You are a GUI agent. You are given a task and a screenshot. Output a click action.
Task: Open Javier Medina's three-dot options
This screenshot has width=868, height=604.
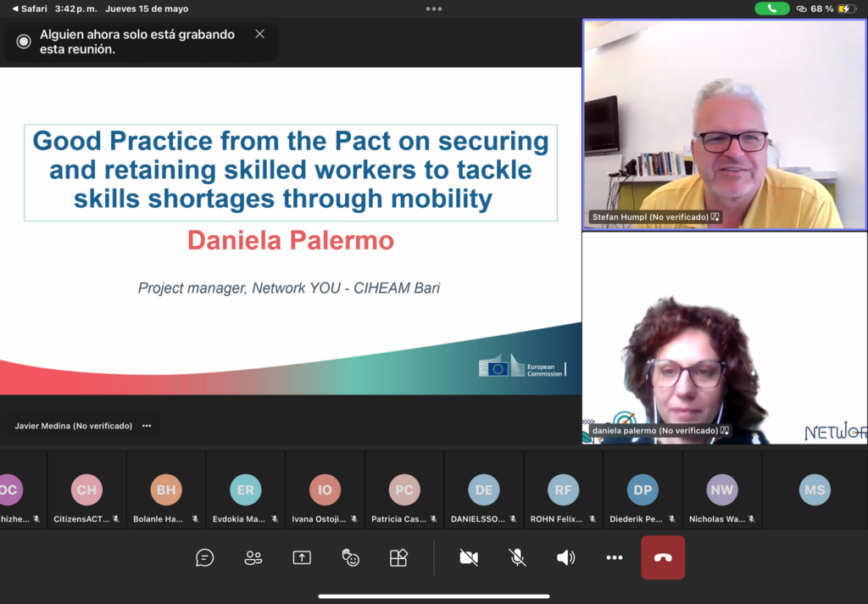coord(147,426)
